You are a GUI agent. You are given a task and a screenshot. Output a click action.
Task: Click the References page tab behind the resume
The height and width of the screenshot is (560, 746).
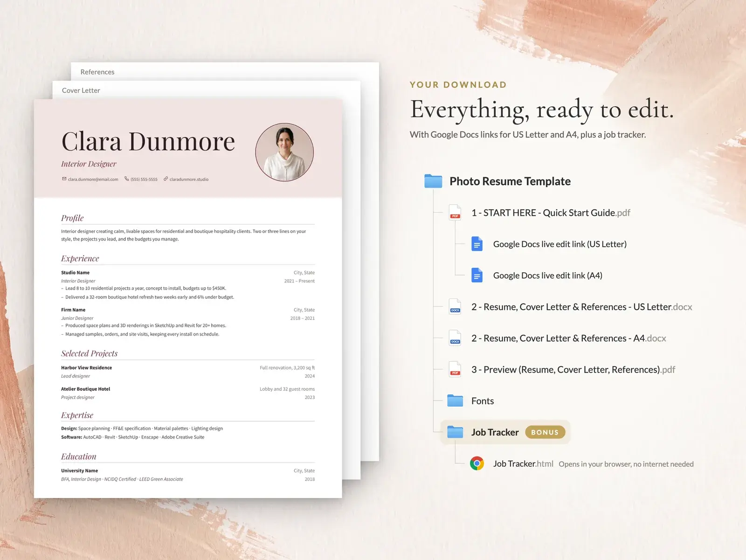pos(97,72)
